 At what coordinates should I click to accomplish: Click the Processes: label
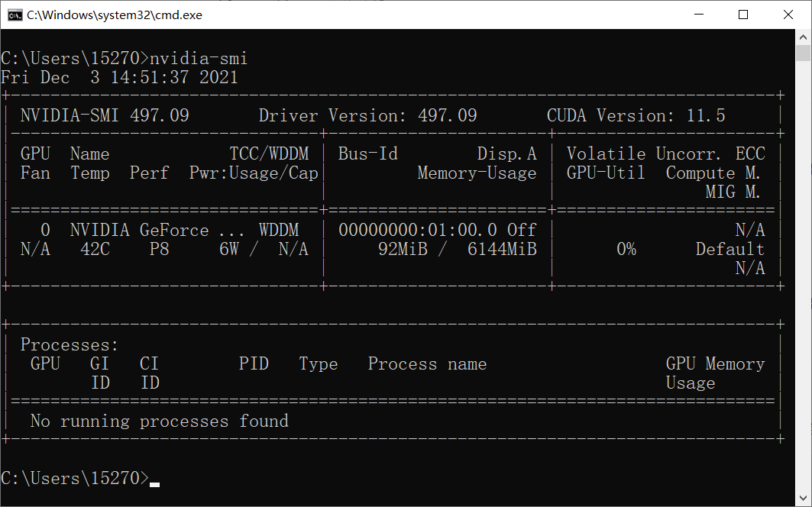70,345
